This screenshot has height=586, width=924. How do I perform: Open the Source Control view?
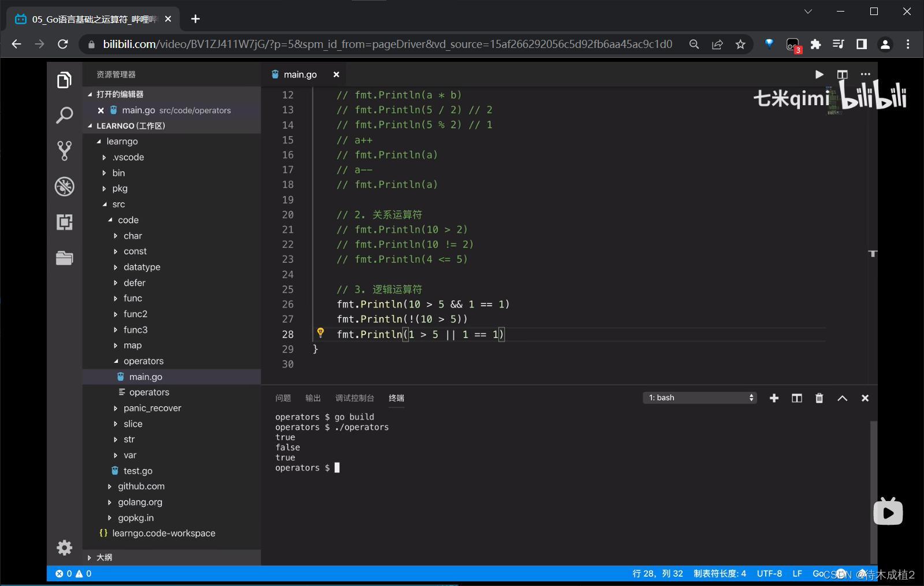(x=64, y=151)
